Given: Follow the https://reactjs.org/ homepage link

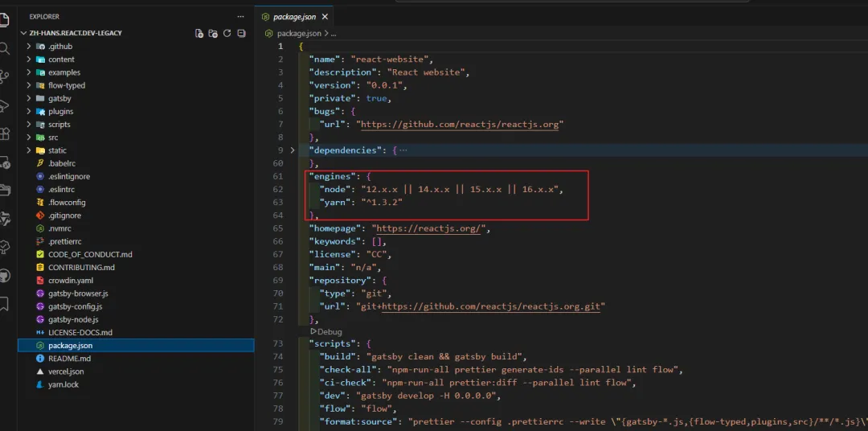Looking at the screenshot, I should [428, 228].
